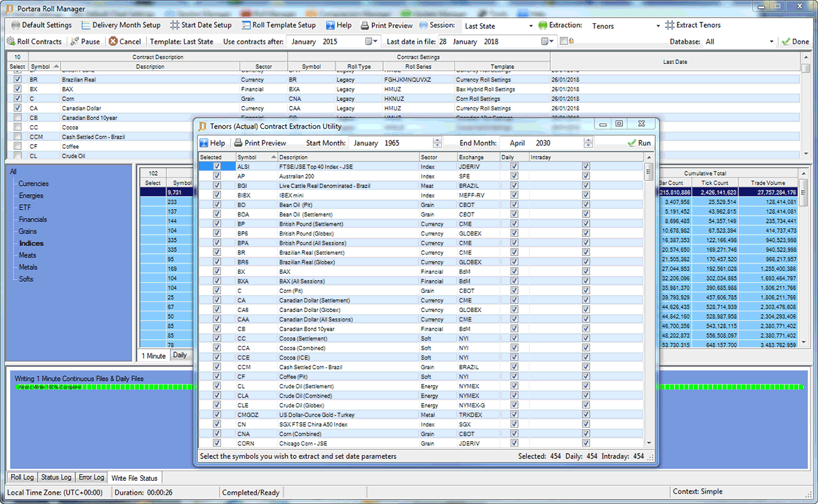Click Roll Contracts button
Screen dimensions: 818x504
click(35, 42)
